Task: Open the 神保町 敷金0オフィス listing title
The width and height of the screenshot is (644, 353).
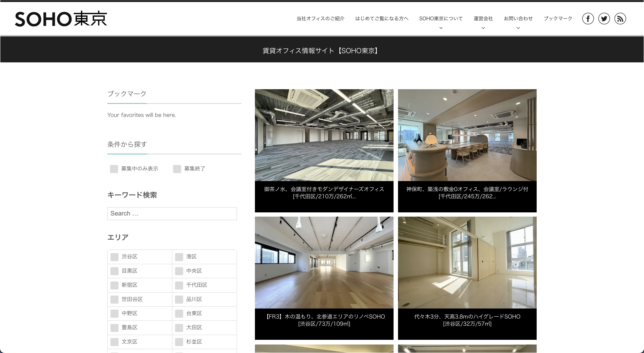Action: [467, 192]
